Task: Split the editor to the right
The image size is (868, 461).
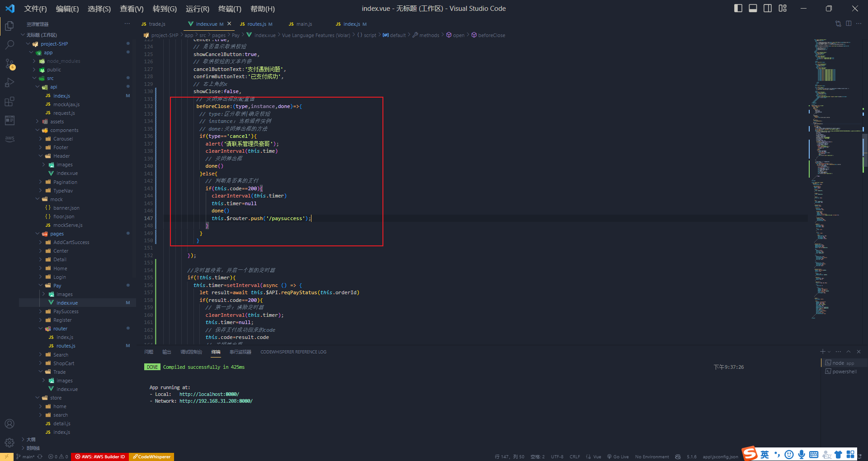Action: (x=849, y=24)
